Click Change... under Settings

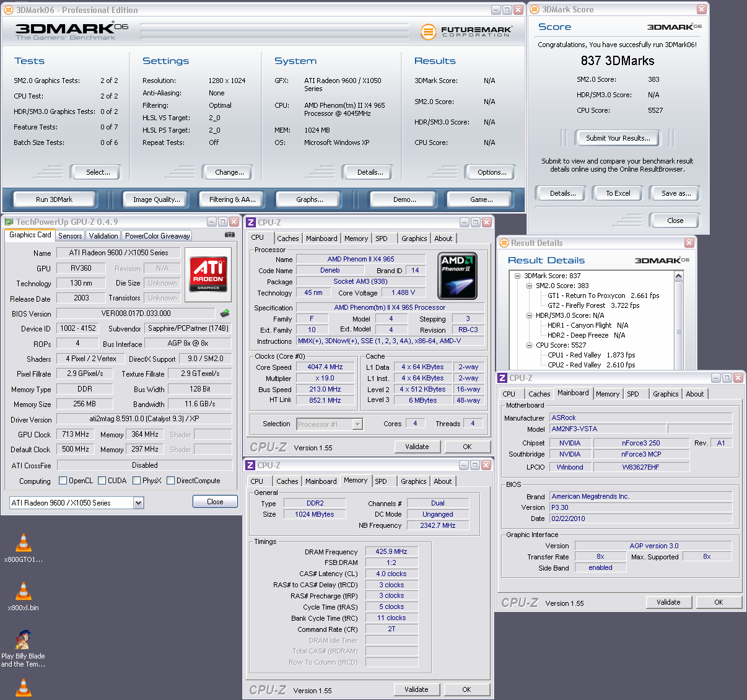point(229,172)
